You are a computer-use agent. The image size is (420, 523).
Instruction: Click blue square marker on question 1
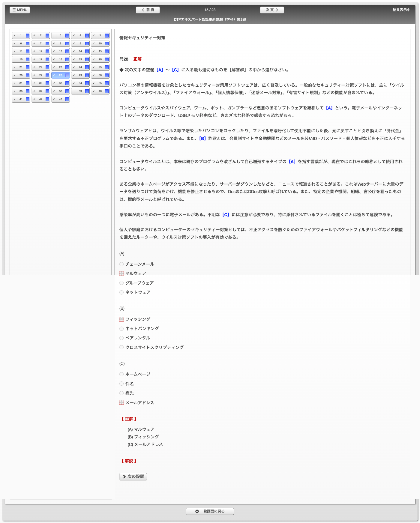point(28,36)
